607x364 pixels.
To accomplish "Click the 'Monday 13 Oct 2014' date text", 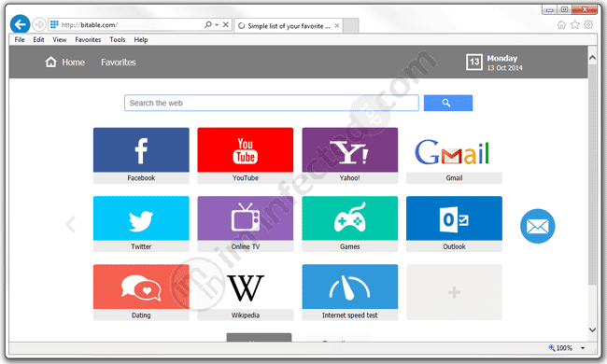I will tap(504, 63).
